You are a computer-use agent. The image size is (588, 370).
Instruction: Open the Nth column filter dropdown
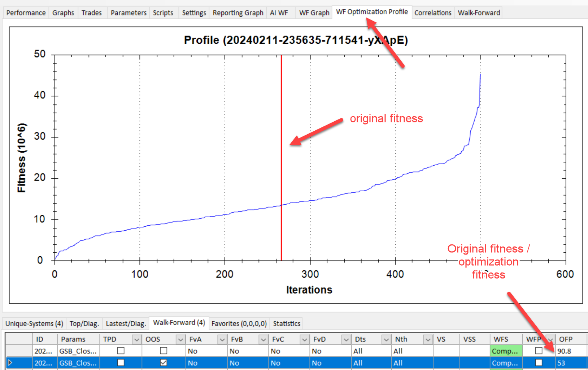(428, 340)
